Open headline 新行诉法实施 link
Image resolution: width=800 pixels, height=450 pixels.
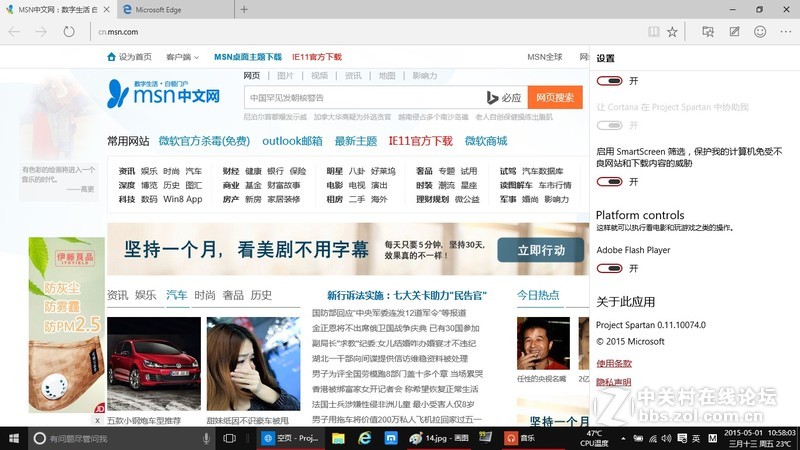click(x=407, y=295)
